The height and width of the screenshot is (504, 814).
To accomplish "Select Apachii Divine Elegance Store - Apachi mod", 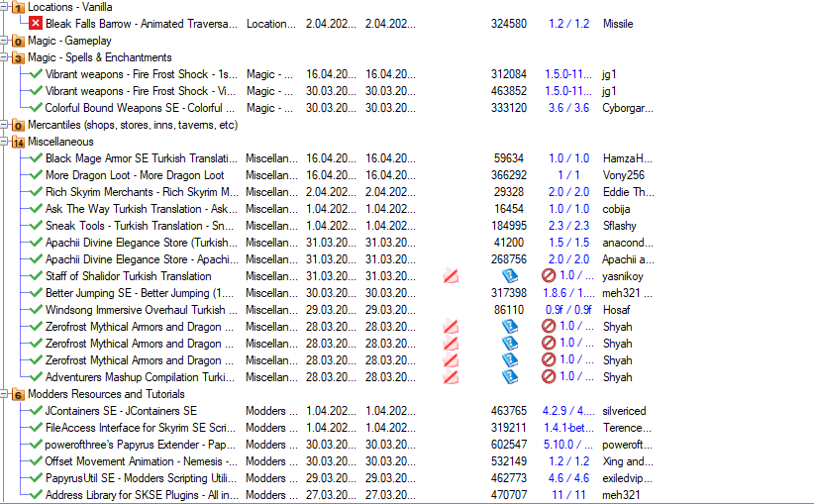I will pyautogui.click(x=142, y=259).
